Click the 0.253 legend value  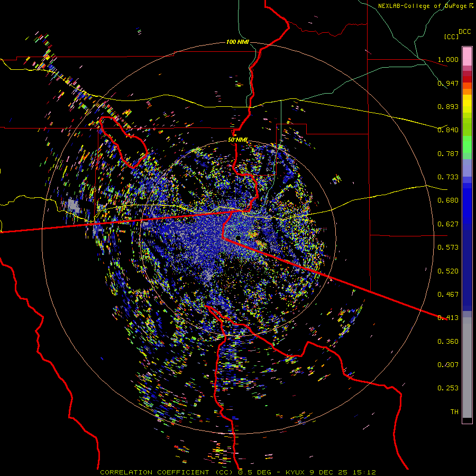coord(448,388)
